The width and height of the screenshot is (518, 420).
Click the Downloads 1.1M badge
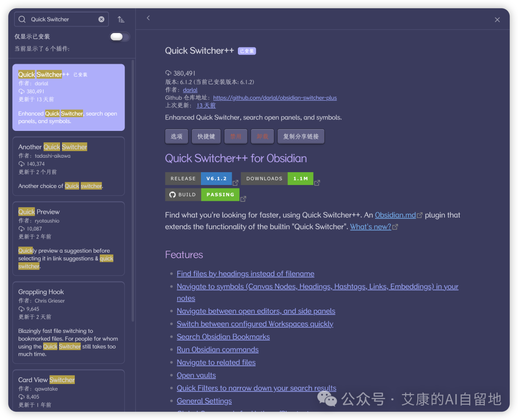(277, 179)
